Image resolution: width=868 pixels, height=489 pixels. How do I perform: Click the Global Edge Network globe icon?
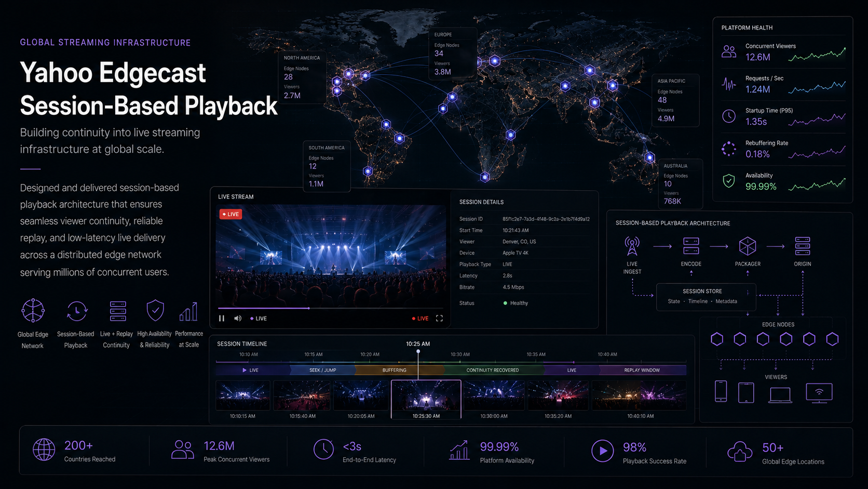coord(33,311)
